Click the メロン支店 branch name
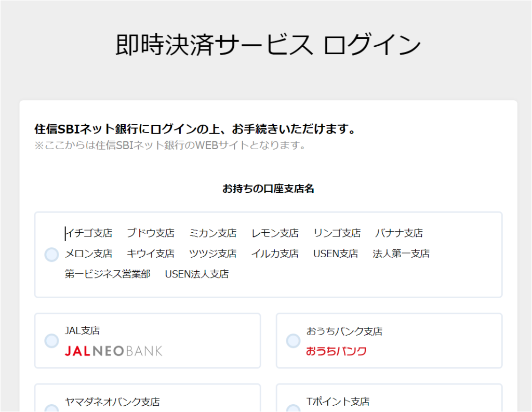 [88, 254]
